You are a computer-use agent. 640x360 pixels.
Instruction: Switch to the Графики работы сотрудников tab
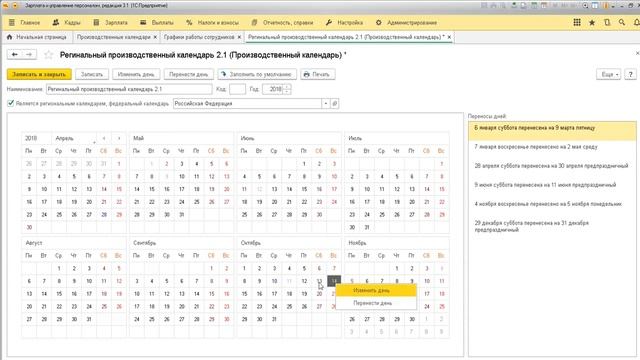[x=199, y=37]
